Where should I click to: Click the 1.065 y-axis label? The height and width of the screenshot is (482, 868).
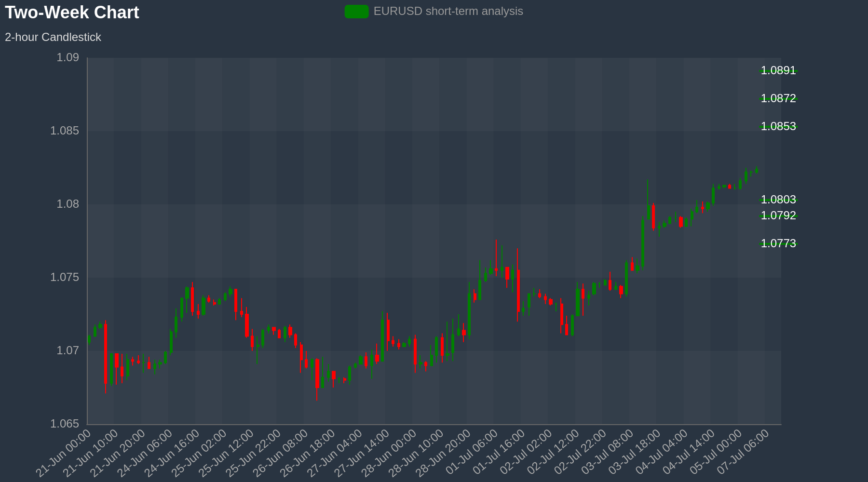click(65, 424)
